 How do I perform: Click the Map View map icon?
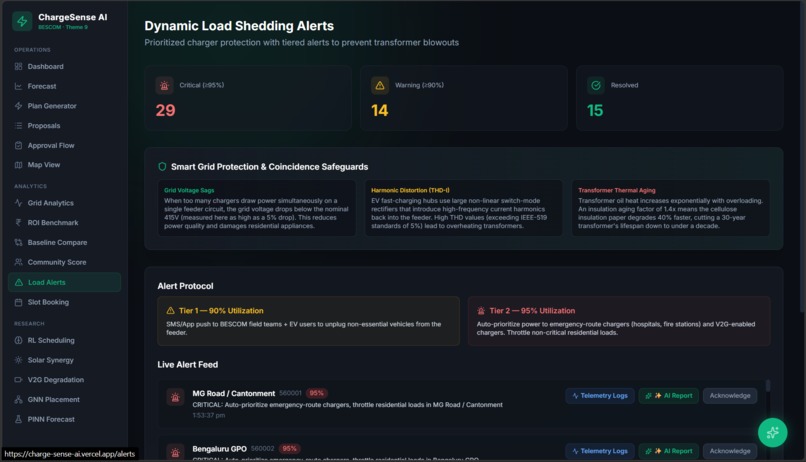[19, 165]
